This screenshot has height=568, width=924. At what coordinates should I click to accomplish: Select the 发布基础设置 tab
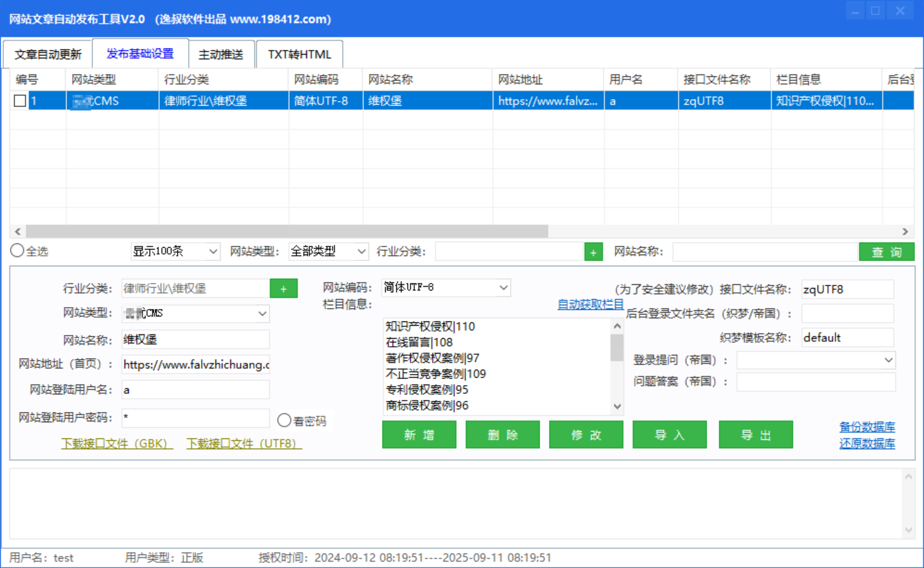pyautogui.click(x=140, y=53)
